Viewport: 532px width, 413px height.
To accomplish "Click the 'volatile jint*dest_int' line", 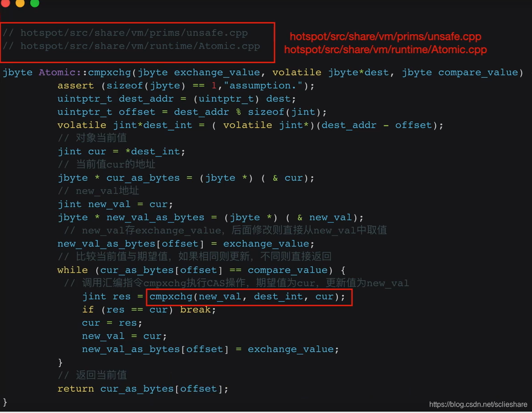I will (x=250, y=125).
